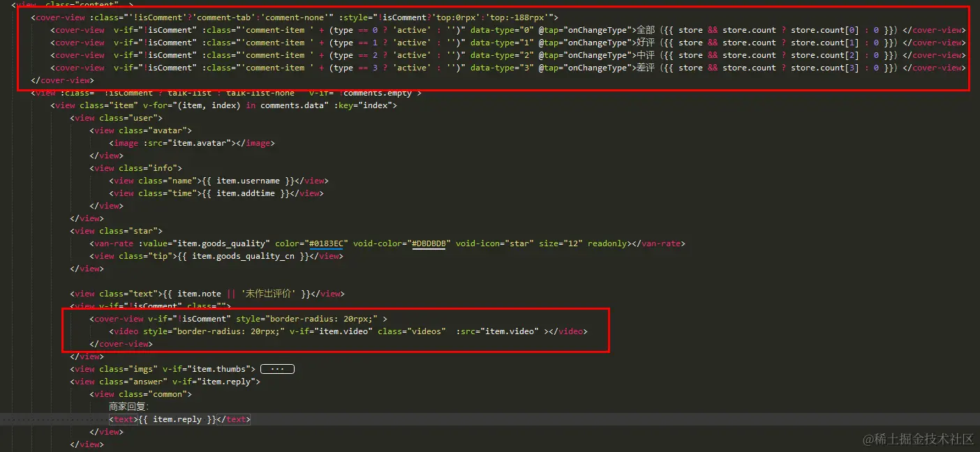The image size is (980, 452).
Task: Click the 好评 label text
Action: point(644,43)
